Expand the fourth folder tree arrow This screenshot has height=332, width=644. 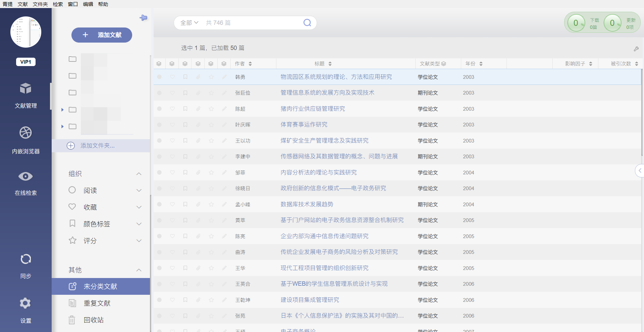(62, 110)
